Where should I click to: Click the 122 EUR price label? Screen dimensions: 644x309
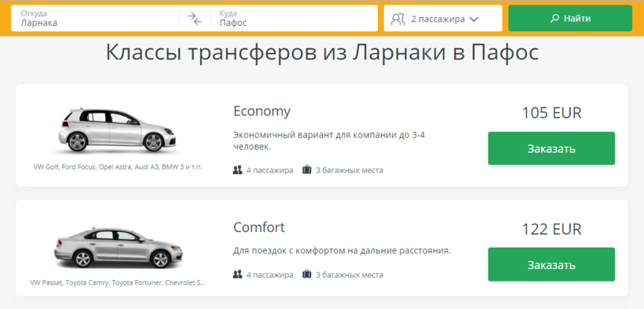[551, 229]
